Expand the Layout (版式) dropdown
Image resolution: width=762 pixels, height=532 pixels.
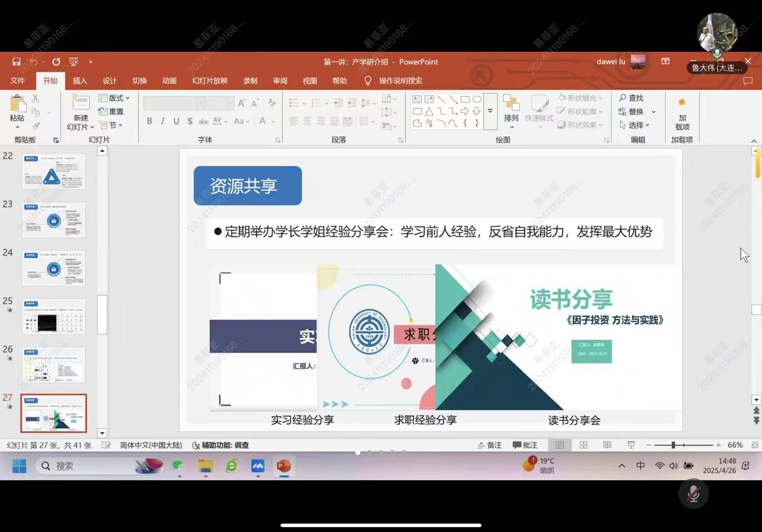pos(115,98)
